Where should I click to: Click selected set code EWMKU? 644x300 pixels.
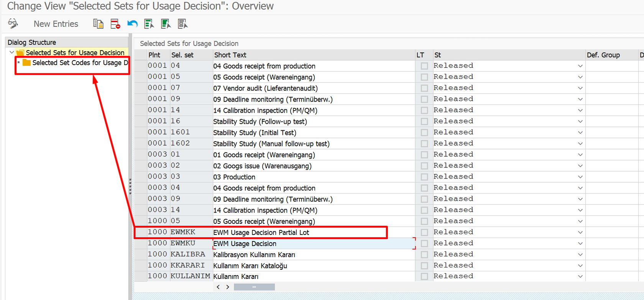183,243
